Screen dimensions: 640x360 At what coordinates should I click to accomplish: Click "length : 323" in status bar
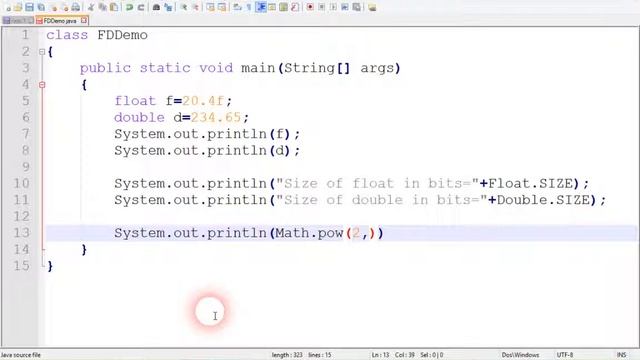tap(287, 355)
